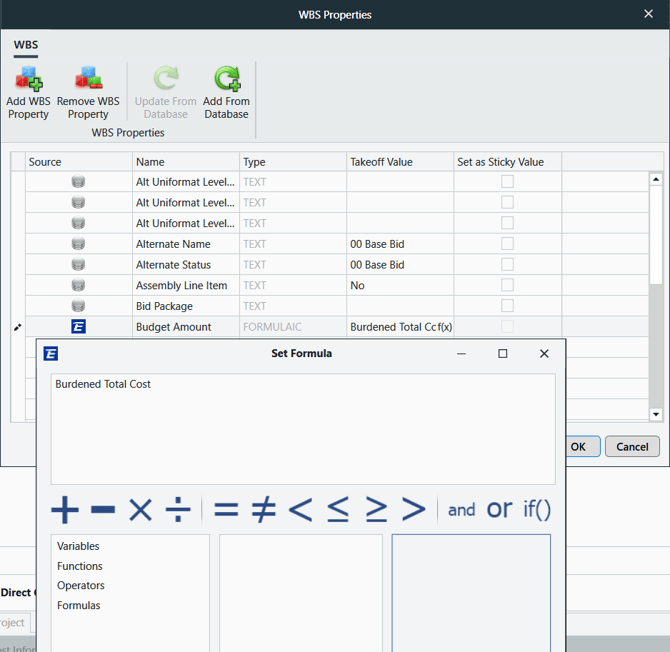
Task: Click the Remove WBS Property icon
Action: (x=88, y=80)
